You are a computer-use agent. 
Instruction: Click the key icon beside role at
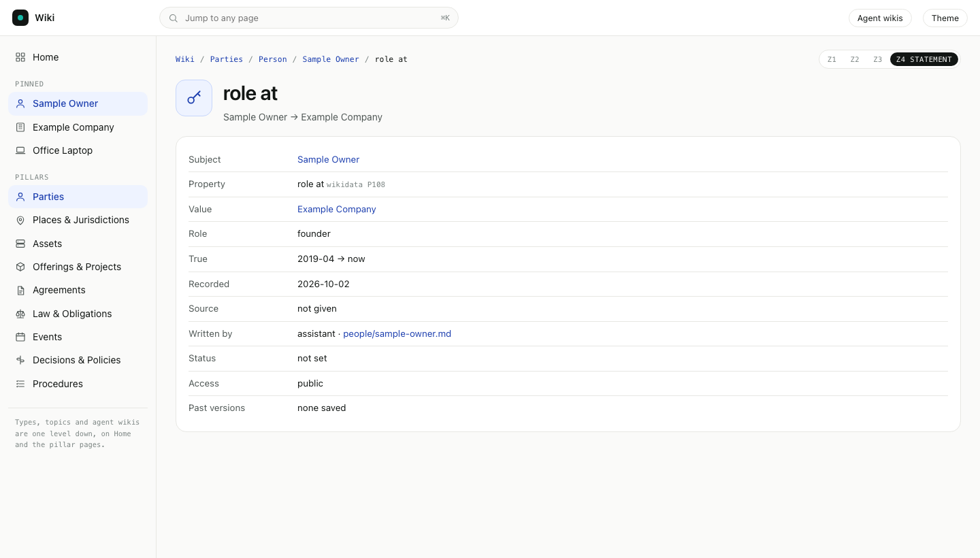click(194, 98)
